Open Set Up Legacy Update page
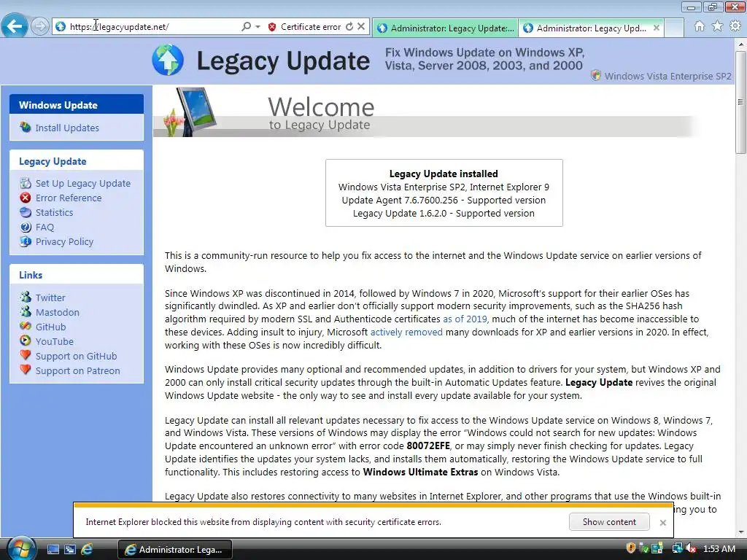The height and width of the screenshot is (560, 747). tap(83, 183)
